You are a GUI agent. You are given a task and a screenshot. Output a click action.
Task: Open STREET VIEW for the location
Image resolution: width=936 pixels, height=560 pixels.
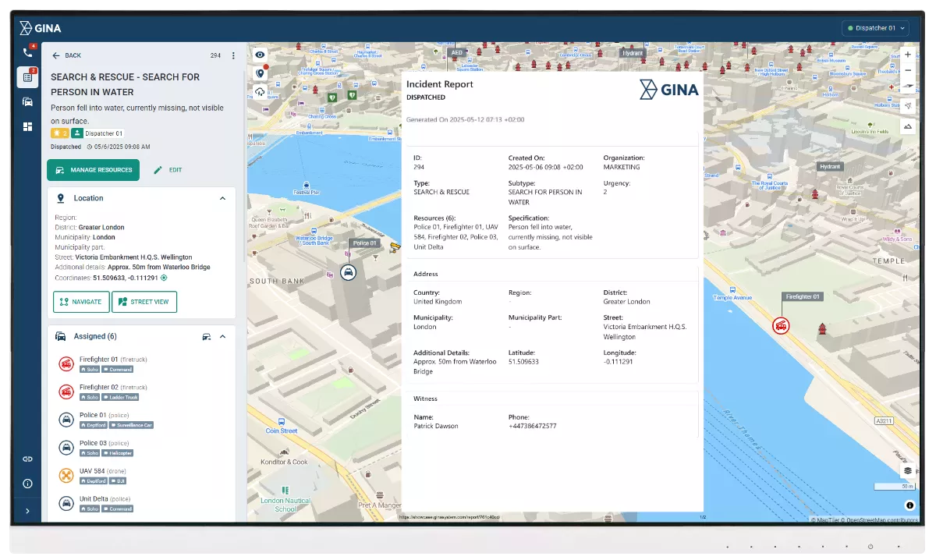click(144, 302)
